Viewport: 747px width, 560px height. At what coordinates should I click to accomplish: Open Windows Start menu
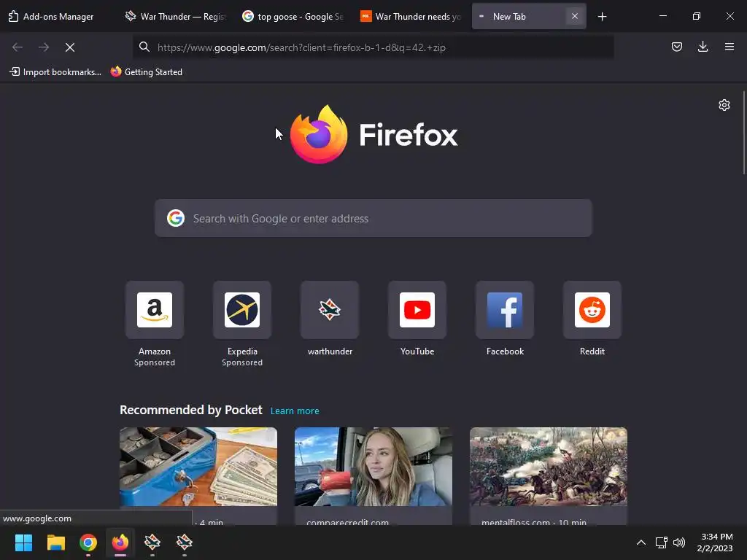[x=24, y=542]
